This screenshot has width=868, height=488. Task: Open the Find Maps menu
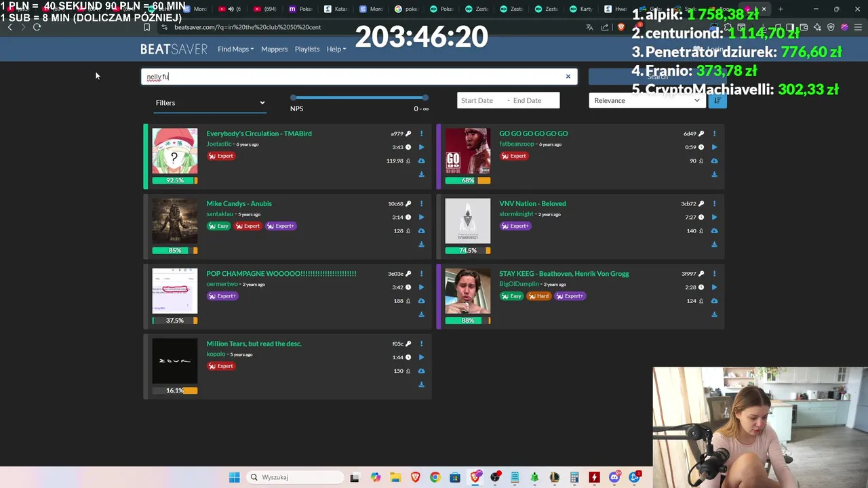[235, 49]
